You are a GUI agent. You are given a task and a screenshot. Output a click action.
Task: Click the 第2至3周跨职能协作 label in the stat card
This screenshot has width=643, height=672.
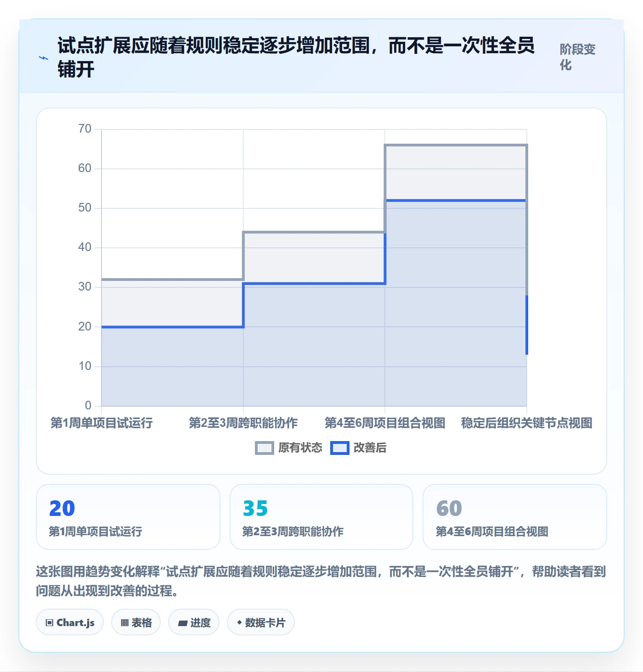pos(293,532)
